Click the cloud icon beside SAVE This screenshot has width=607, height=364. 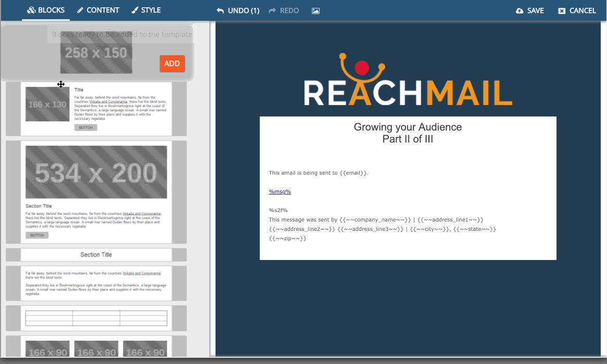[x=520, y=11]
